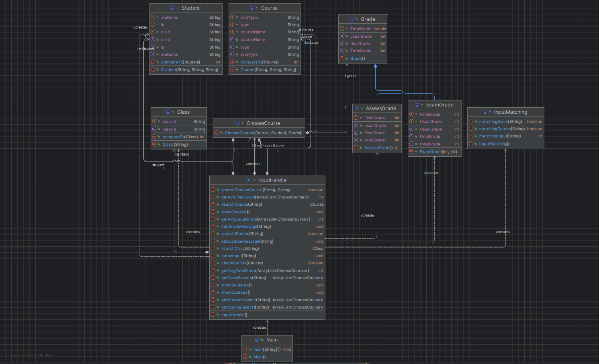Click the constructor icon beside ChooseCourse(Course, Student, Grade)
This screenshot has width=599, height=364.
pos(217,133)
